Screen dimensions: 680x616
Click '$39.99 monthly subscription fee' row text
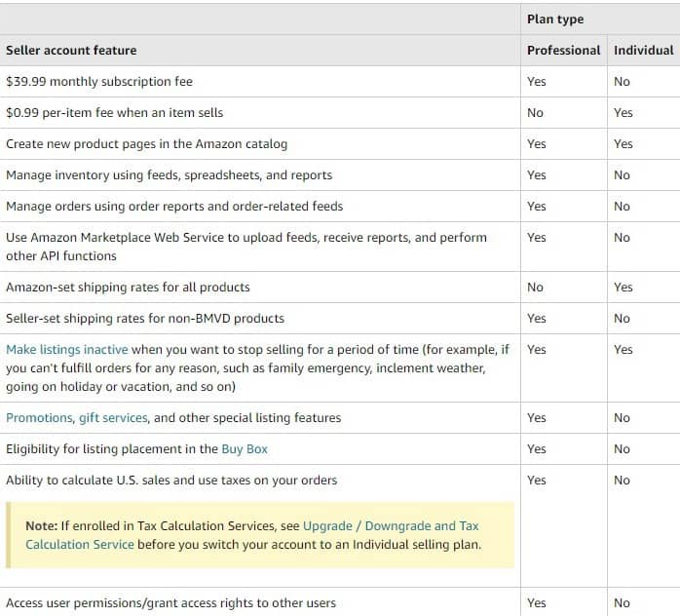pyautogui.click(x=99, y=82)
